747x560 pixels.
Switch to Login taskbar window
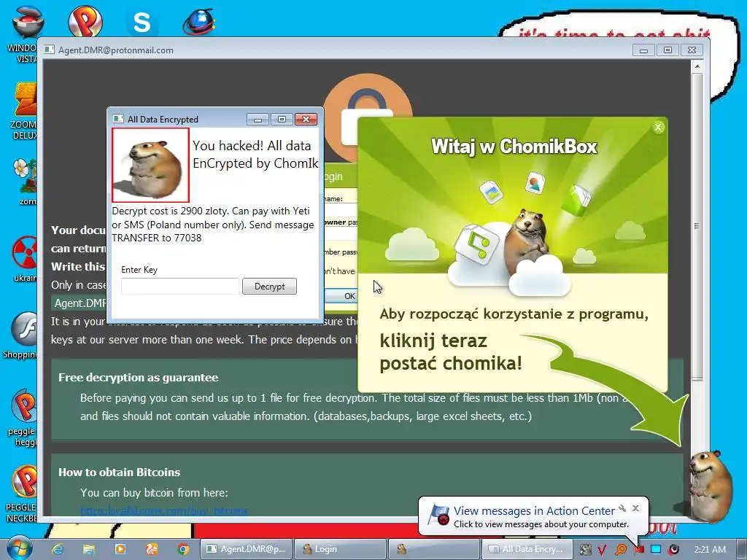340,549
